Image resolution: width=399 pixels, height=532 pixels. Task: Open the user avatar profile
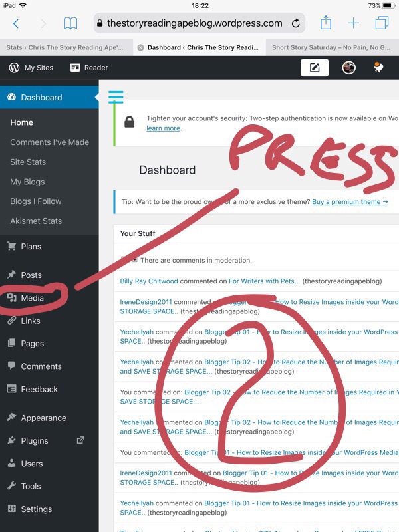pos(348,68)
